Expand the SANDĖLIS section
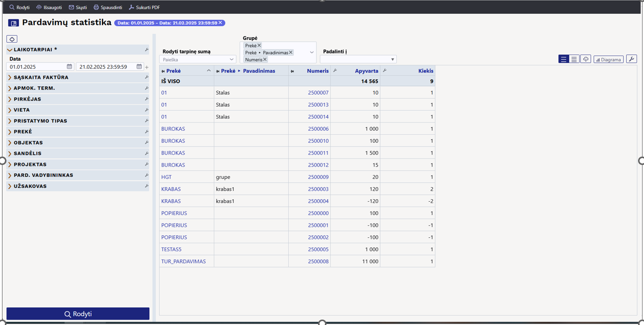Image resolution: width=644 pixels, height=325 pixels. (9, 154)
